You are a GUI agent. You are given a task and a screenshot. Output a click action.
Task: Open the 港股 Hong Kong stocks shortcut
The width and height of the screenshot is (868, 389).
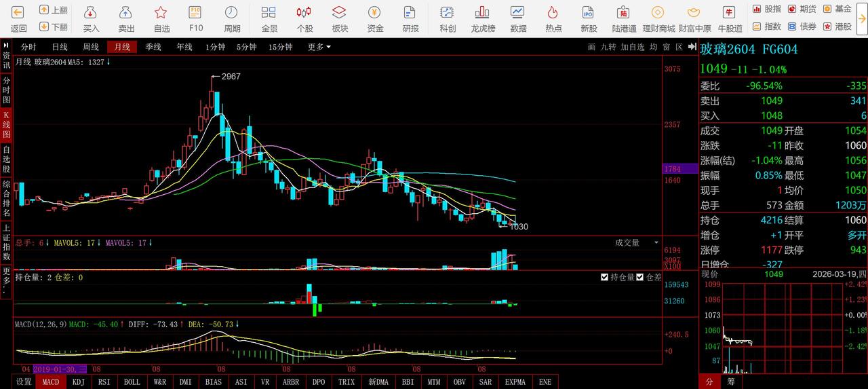[837, 26]
